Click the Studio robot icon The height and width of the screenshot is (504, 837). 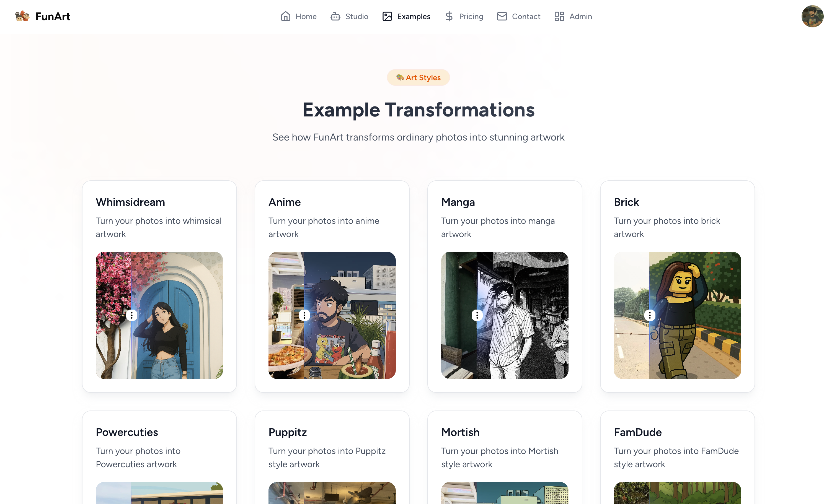(335, 16)
